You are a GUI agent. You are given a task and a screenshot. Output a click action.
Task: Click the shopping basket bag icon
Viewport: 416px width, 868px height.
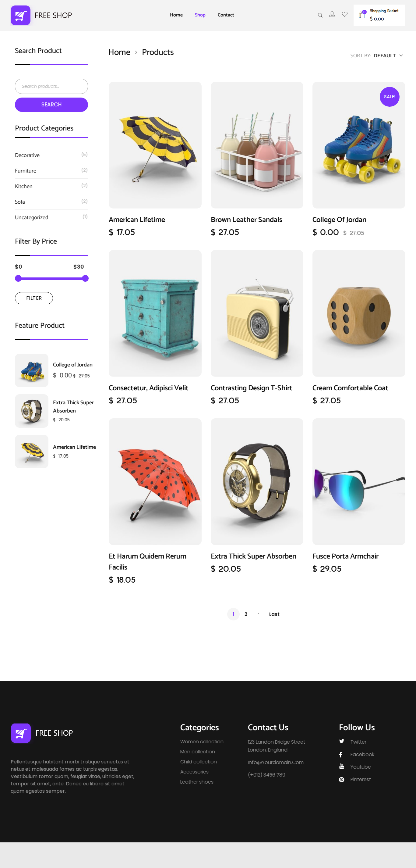tap(362, 15)
